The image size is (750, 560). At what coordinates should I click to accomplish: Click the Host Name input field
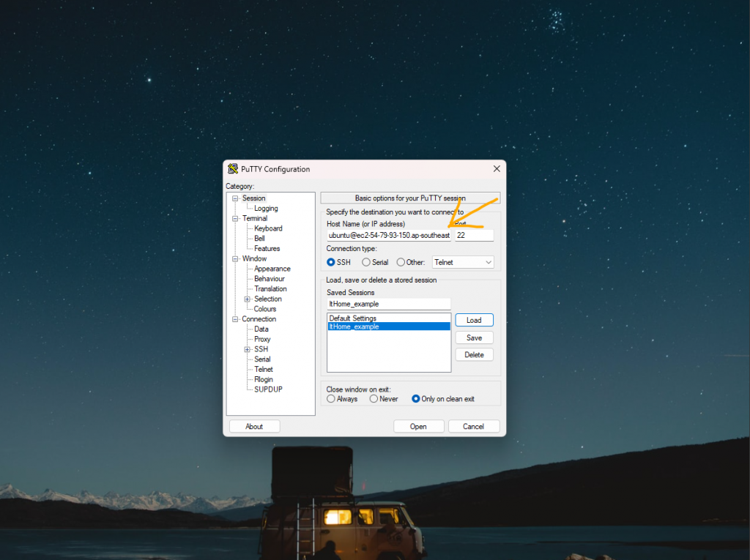coord(389,235)
